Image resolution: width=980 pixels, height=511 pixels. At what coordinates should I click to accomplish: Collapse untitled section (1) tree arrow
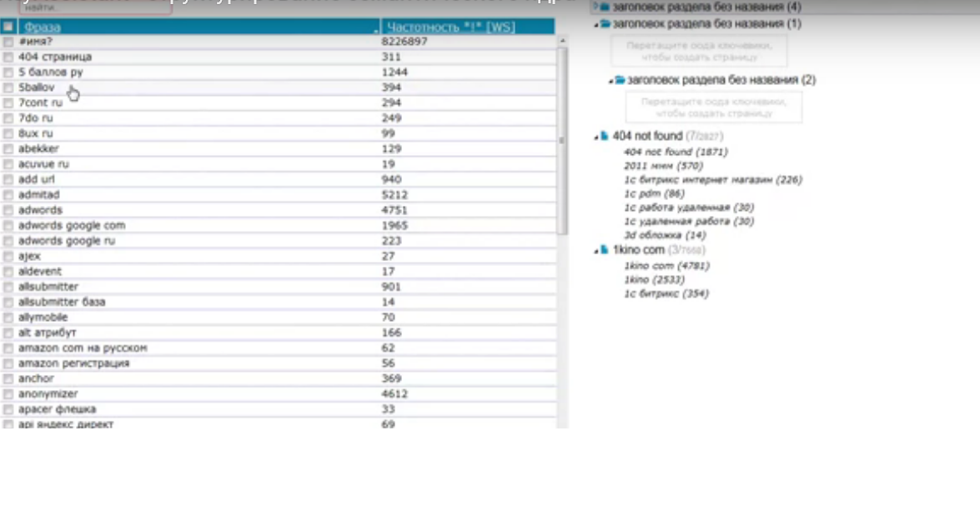pyautogui.click(x=596, y=24)
